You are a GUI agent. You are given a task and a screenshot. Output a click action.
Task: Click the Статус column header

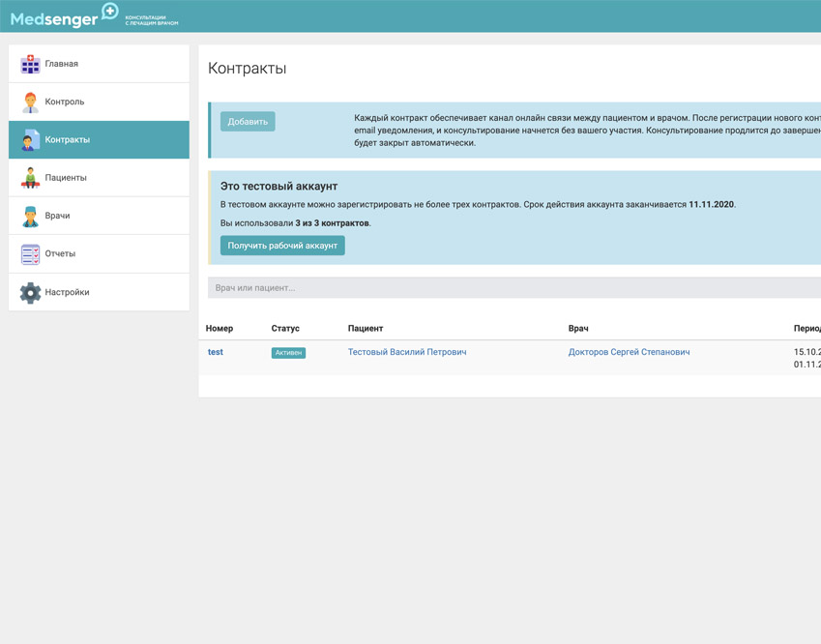(x=284, y=328)
